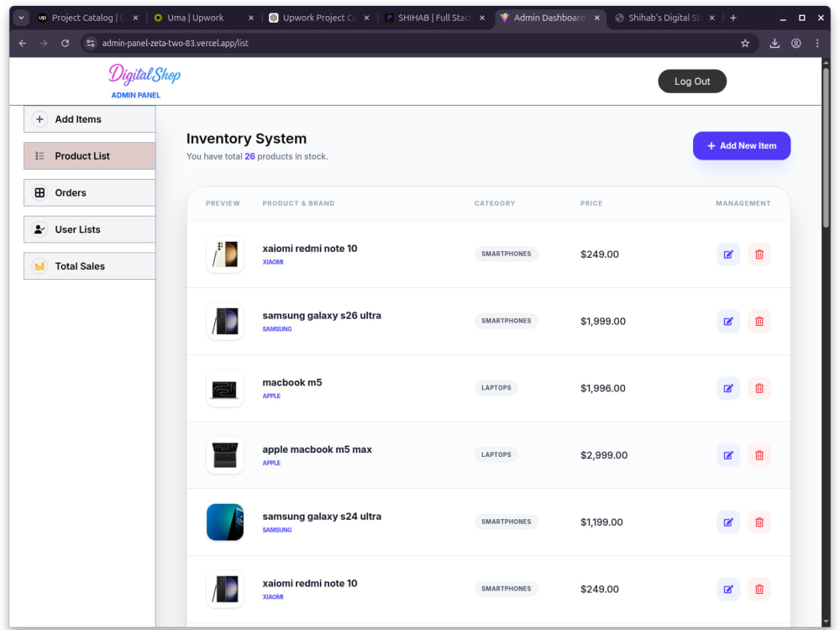Viewport: 840px width, 630px height.
Task: Edit apple macbook m5 max product
Action: pos(728,455)
